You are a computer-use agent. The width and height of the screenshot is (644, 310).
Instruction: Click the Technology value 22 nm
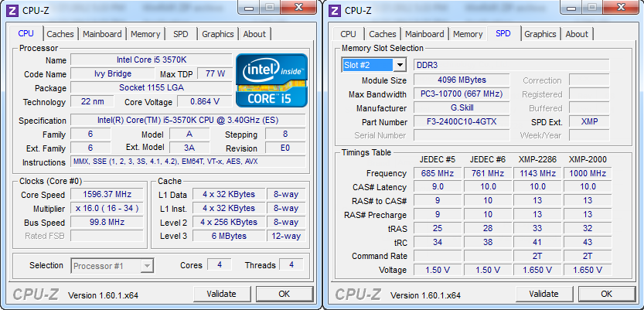93,101
